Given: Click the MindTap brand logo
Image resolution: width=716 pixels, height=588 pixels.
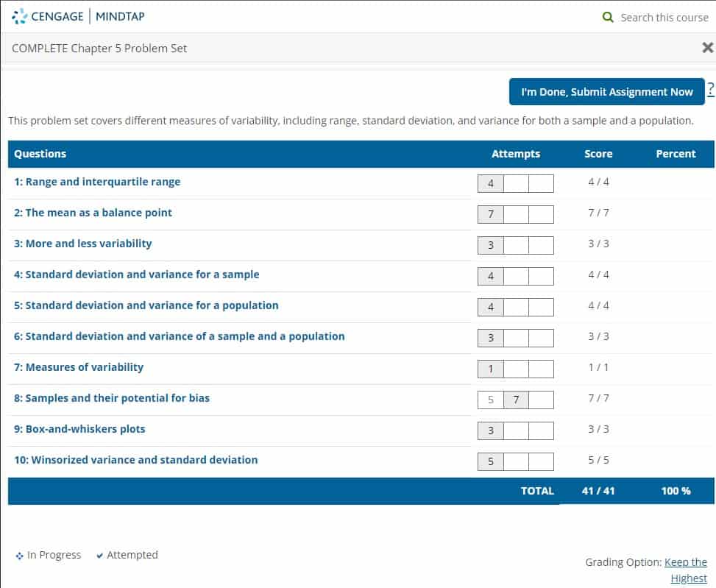Looking at the screenshot, I should point(119,15).
